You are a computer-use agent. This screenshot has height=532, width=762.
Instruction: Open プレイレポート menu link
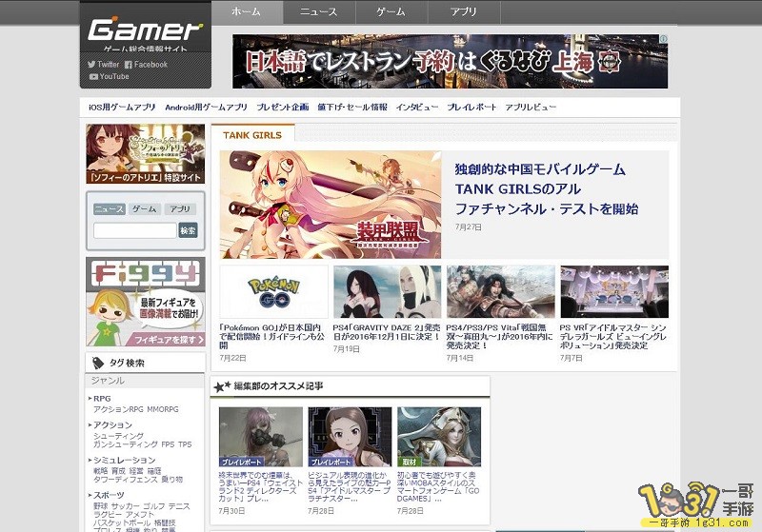[471, 108]
